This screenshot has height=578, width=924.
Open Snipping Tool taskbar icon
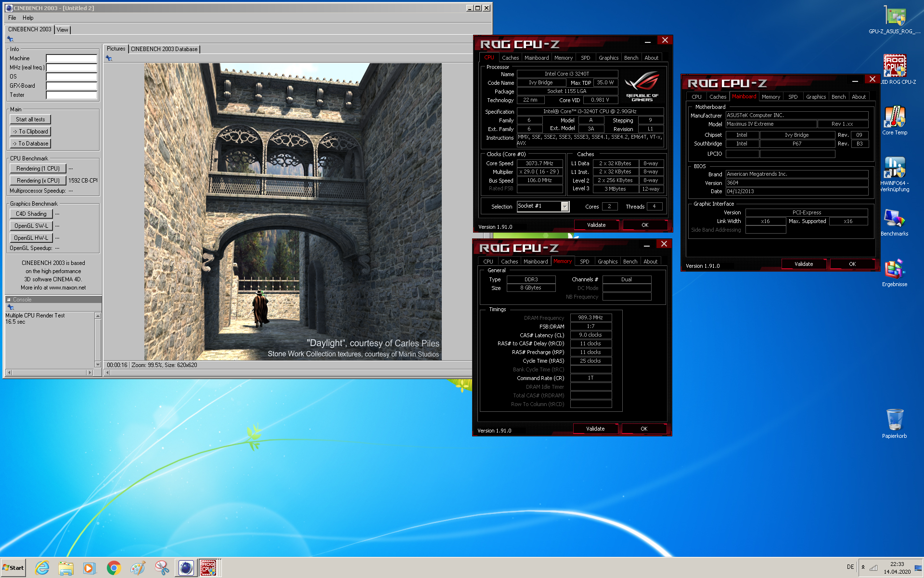(162, 568)
